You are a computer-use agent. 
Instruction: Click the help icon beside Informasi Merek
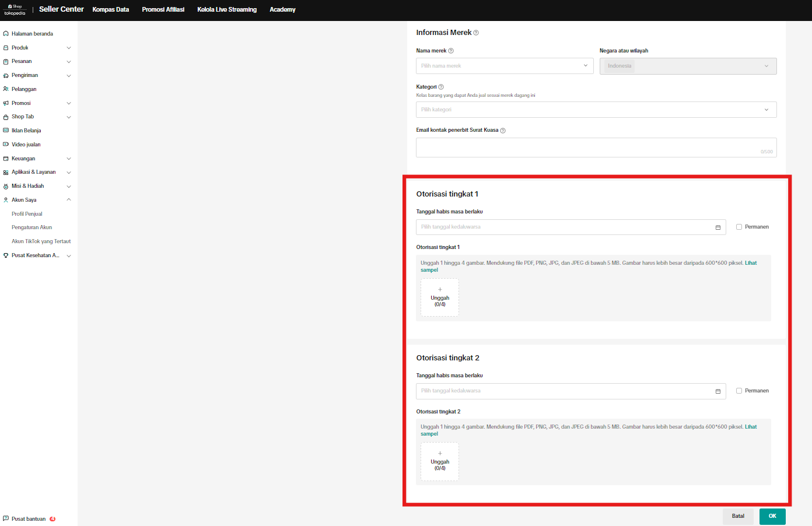pyautogui.click(x=476, y=33)
